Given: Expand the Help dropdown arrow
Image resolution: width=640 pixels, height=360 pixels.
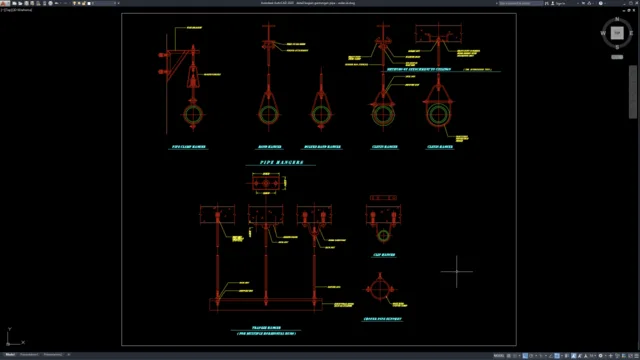Looking at the screenshot, I should point(605,3).
